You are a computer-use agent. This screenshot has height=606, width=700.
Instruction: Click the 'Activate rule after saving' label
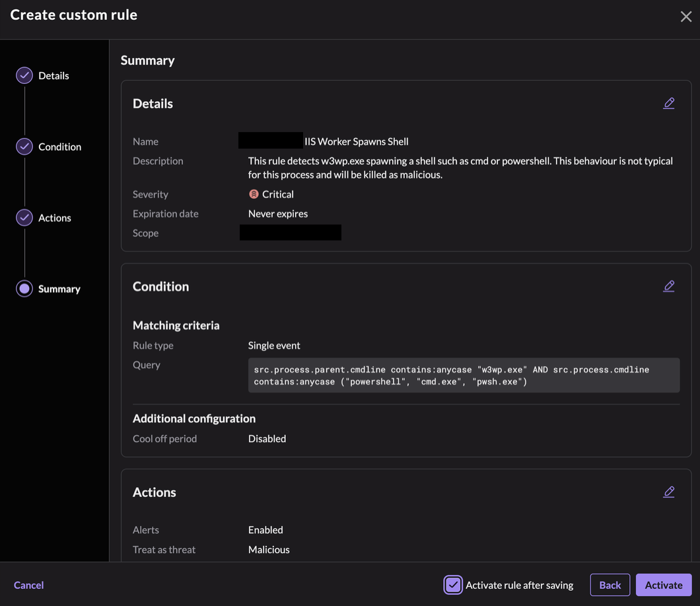(x=519, y=585)
